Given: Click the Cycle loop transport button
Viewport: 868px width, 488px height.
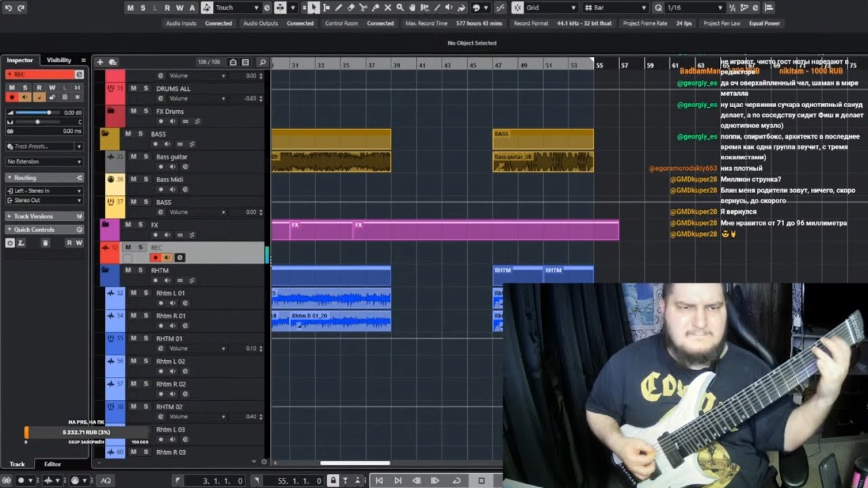Looking at the screenshot, I should click(456, 481).
